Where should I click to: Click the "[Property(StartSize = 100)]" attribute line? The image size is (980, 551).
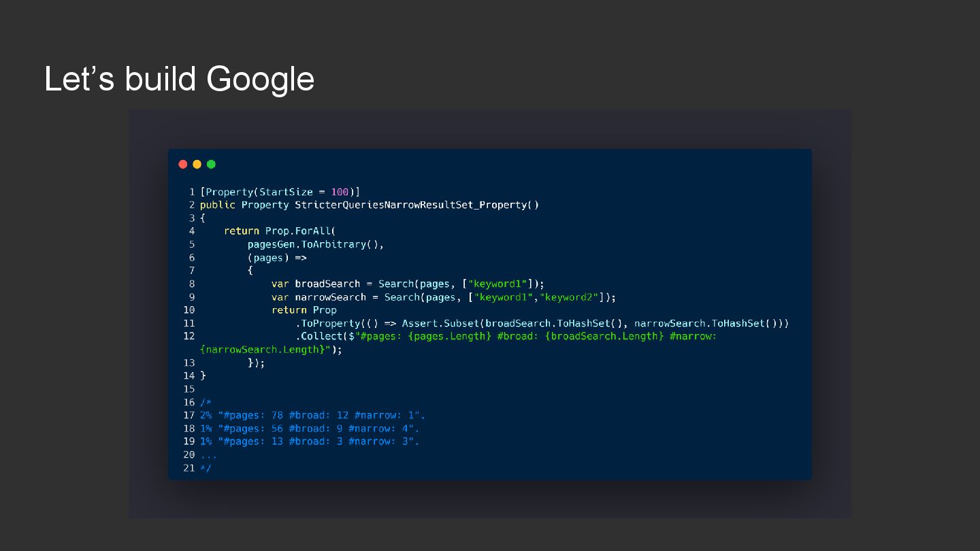tap(280, 192)
